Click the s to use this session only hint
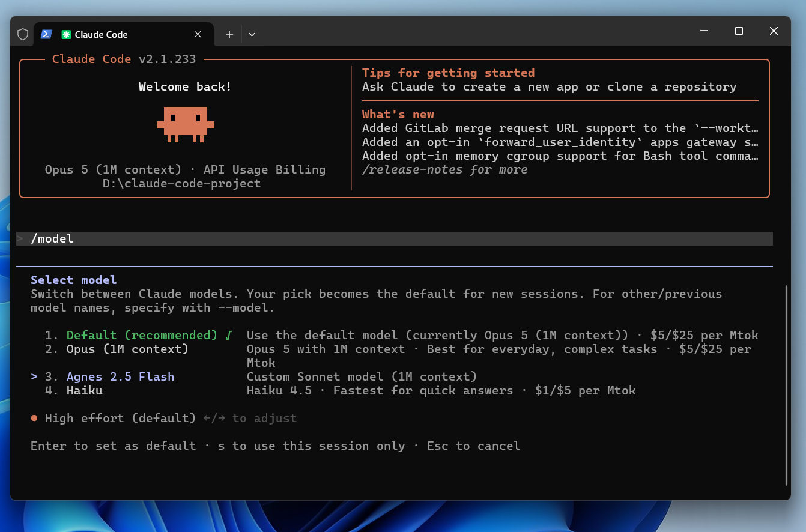 click(311, 446)
